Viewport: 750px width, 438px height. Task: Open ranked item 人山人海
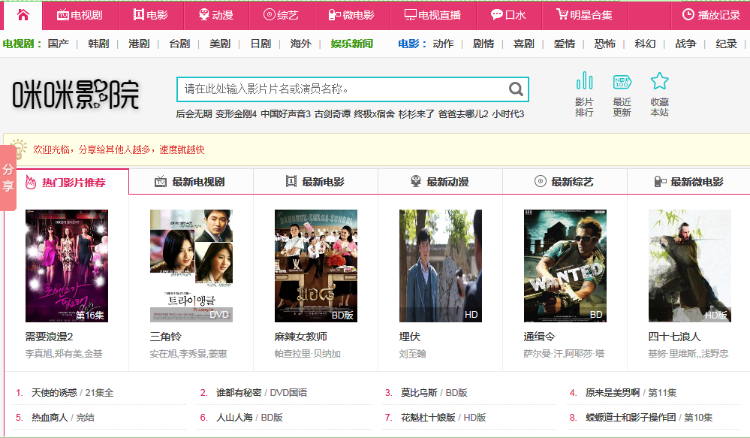[x=234, y=417]
